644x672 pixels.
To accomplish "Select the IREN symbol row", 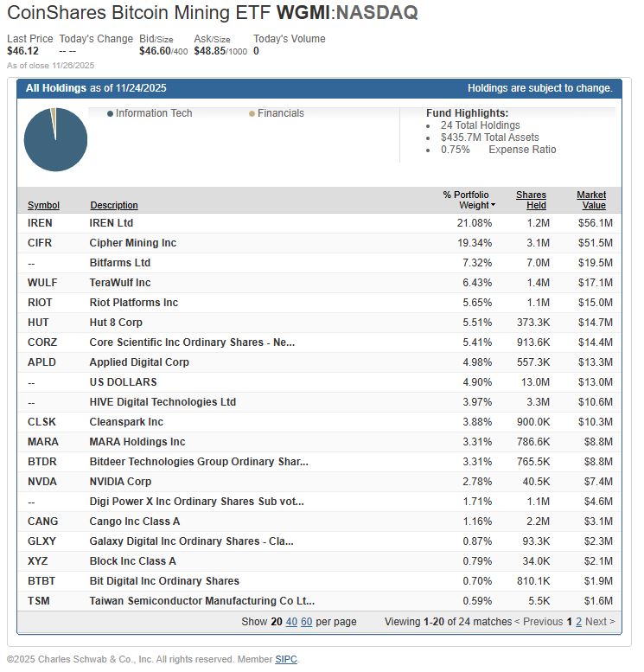I will point(40,223).
